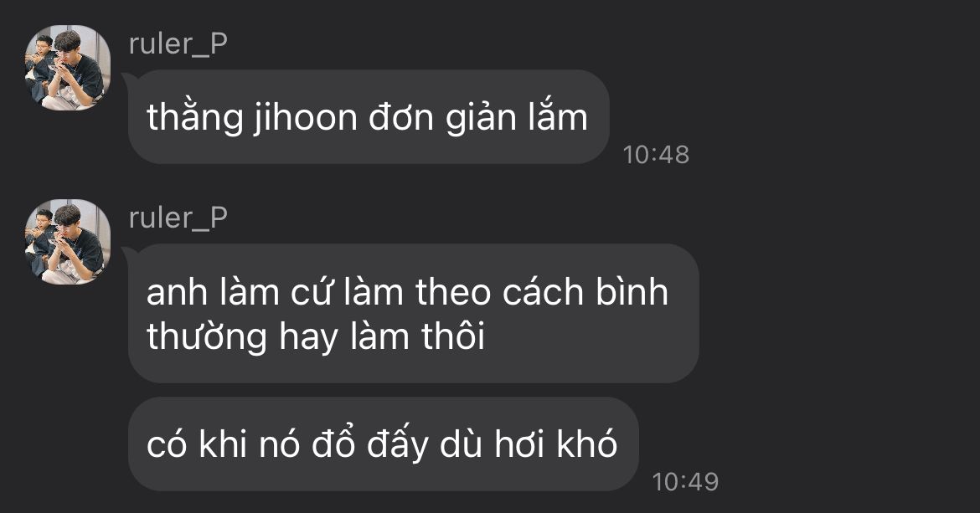Click the word 'thằng' in the first message

194,117
